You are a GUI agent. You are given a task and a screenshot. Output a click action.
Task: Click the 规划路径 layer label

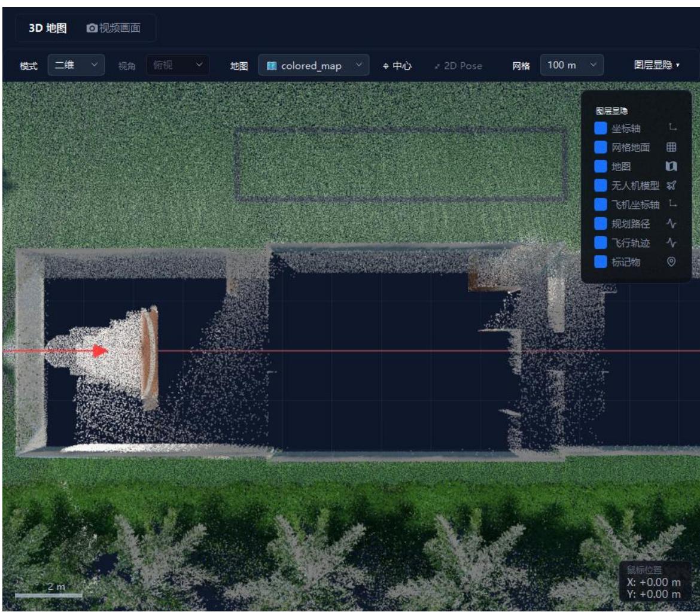(x=631, y=224)
